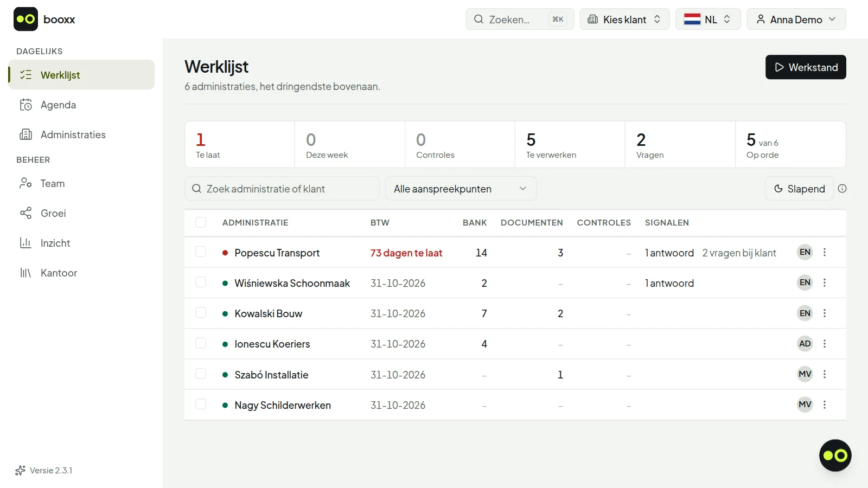Filter by the Te verwerken stat card

[570, 144]
